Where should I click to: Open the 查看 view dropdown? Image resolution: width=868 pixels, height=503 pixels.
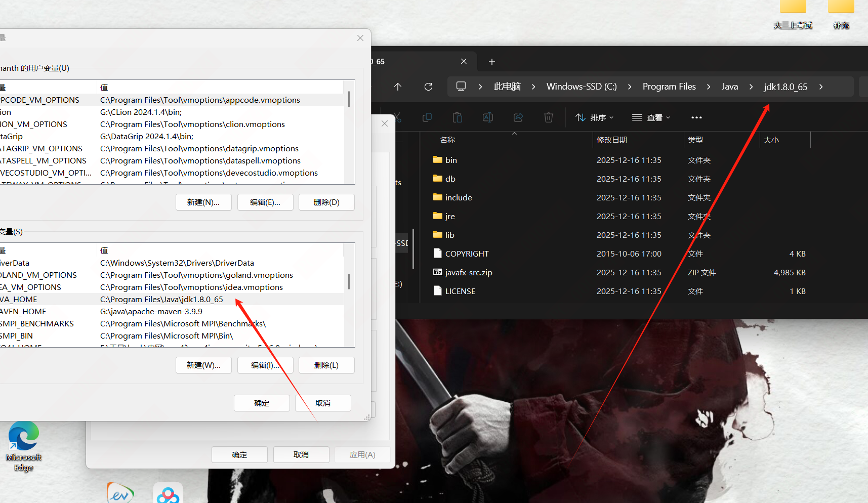coord(651,117)
